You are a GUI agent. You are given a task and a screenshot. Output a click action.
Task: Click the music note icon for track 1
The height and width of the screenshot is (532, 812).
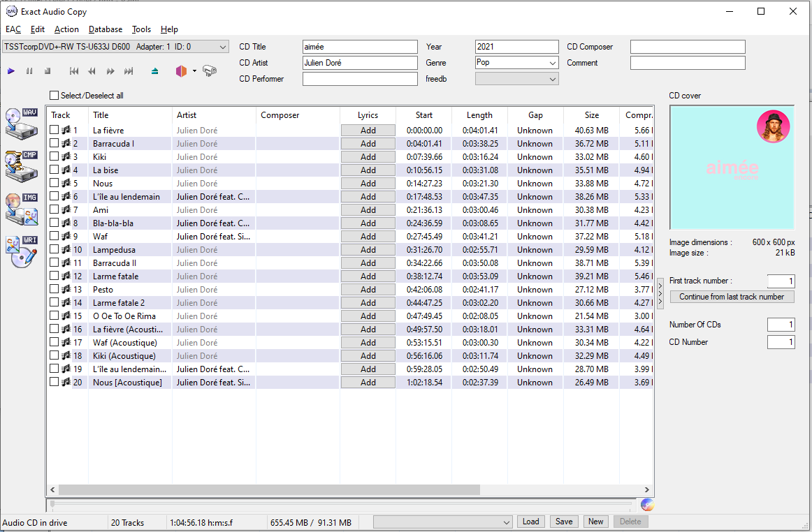pyautogui.click(x=66, y=130)
